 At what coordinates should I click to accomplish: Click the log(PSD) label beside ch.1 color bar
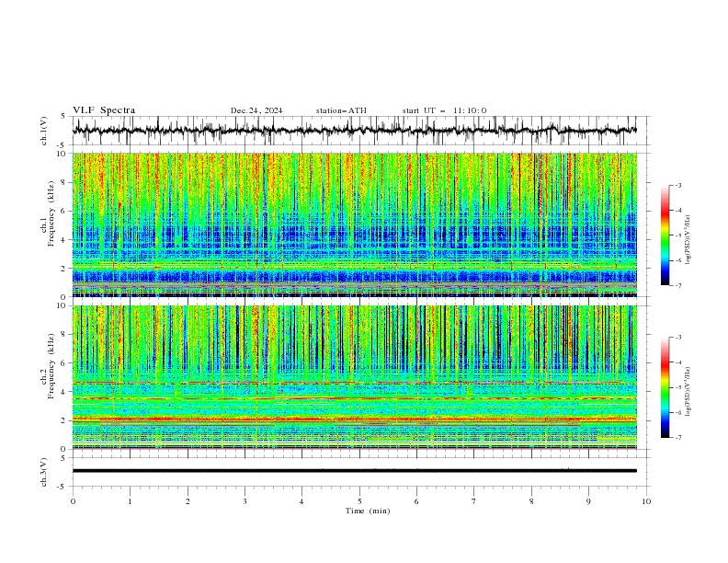(x=688, y=240)
